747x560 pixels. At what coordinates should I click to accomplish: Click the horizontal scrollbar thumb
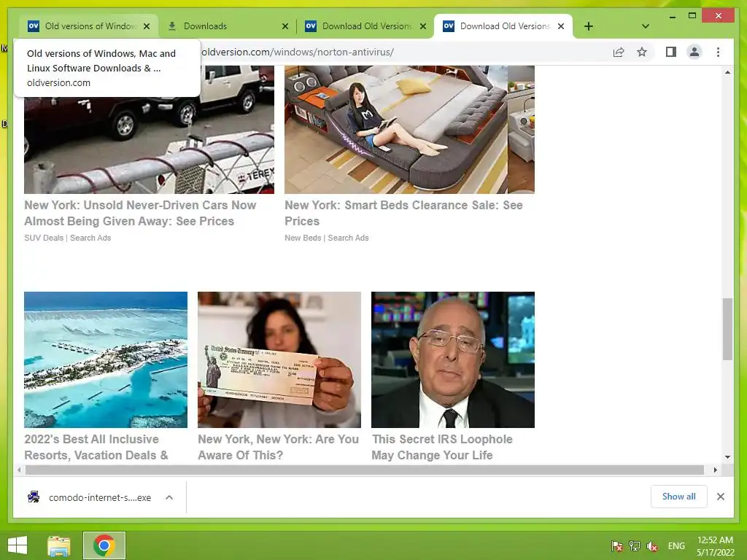tap(365, 470)
